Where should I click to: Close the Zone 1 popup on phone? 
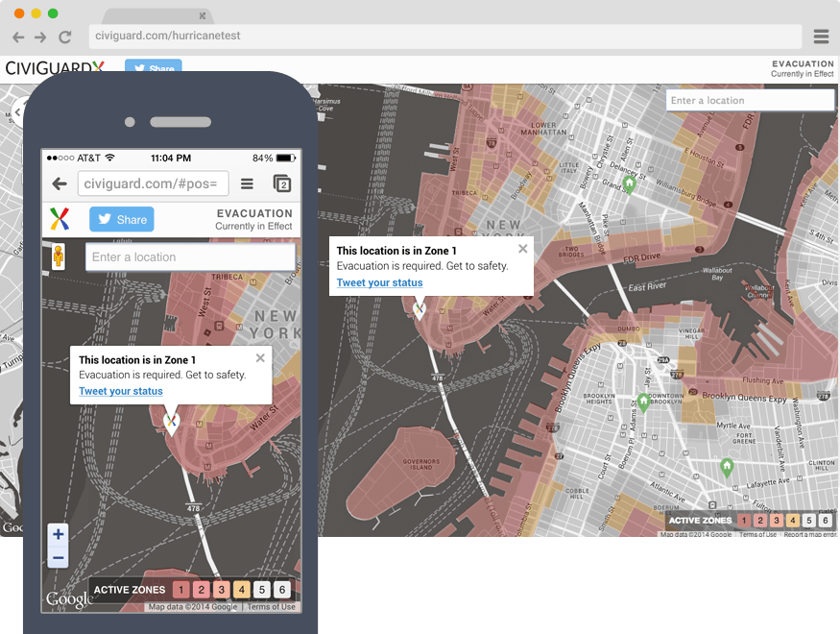point(260,358)
